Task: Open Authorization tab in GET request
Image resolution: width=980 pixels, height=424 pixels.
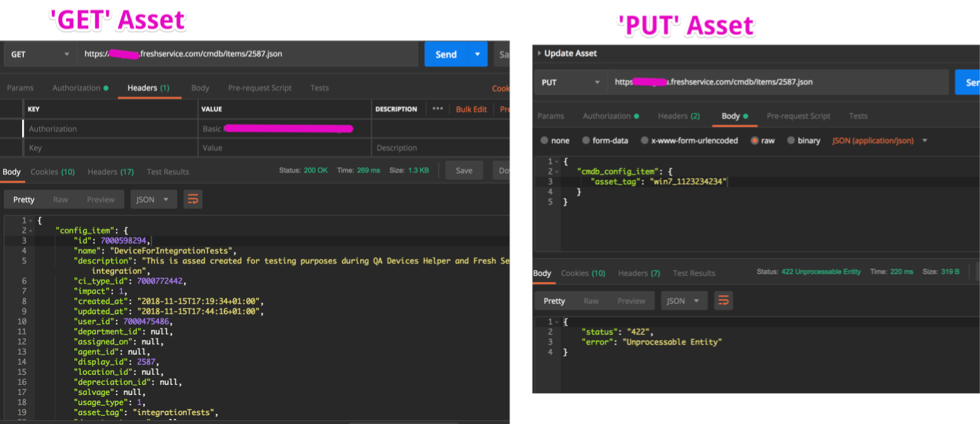Action: pos(80,88)
